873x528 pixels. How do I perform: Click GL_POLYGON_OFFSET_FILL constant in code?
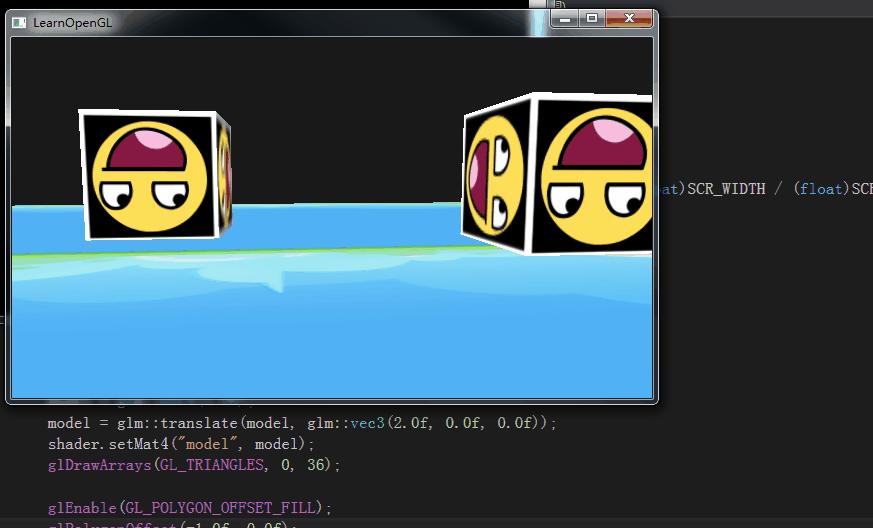point(220,507)
